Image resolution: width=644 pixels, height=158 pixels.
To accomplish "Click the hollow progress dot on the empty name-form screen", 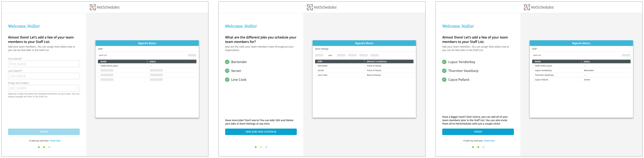I will pyautogui.click(x=49, y=147).
